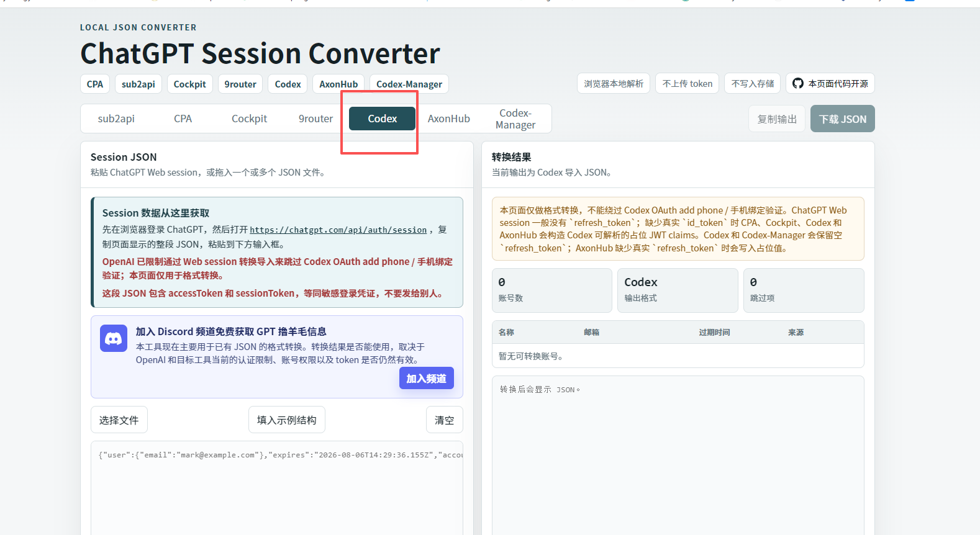Click the 邮箱 column header
The width and height of the screenshot is (980, 535).
coord(592,332)
